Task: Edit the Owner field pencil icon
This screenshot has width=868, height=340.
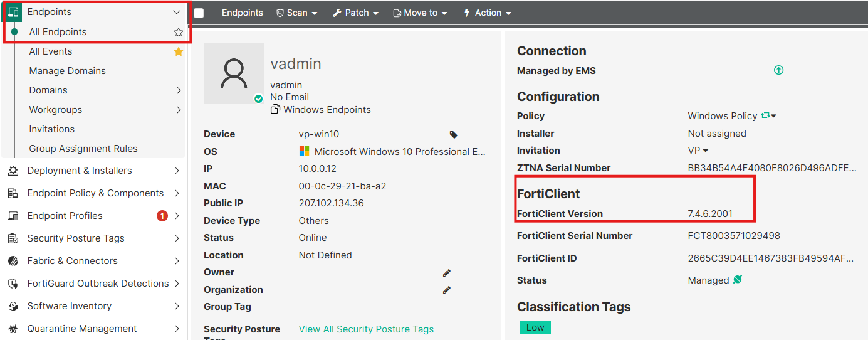Action: click(446, 272)
